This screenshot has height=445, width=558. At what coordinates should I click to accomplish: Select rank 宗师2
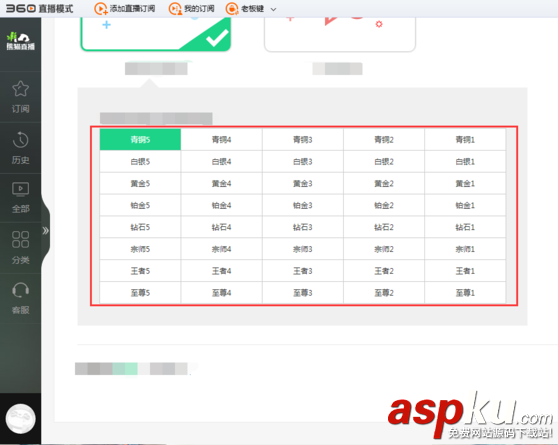click(384, 249)
